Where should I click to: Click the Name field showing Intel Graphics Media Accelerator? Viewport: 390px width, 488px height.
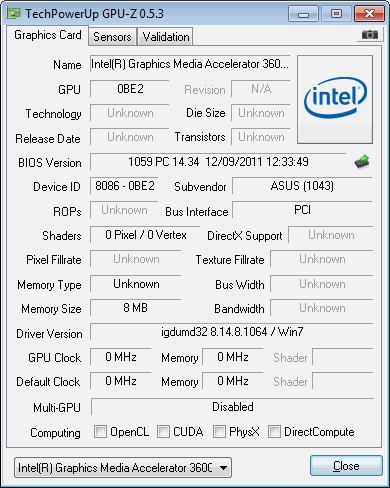coord(190,64)
